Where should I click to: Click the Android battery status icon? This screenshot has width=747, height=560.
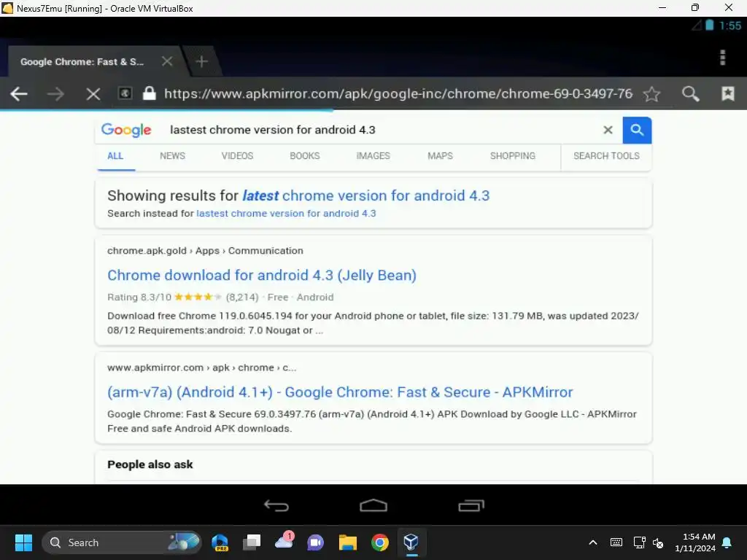click(709, 26)
